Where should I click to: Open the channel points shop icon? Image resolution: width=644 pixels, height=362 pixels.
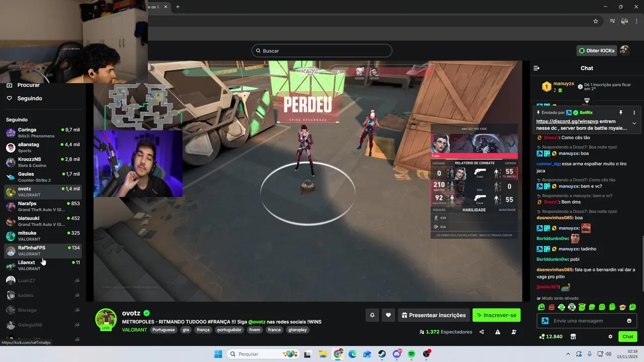click(x=573, y=336)
